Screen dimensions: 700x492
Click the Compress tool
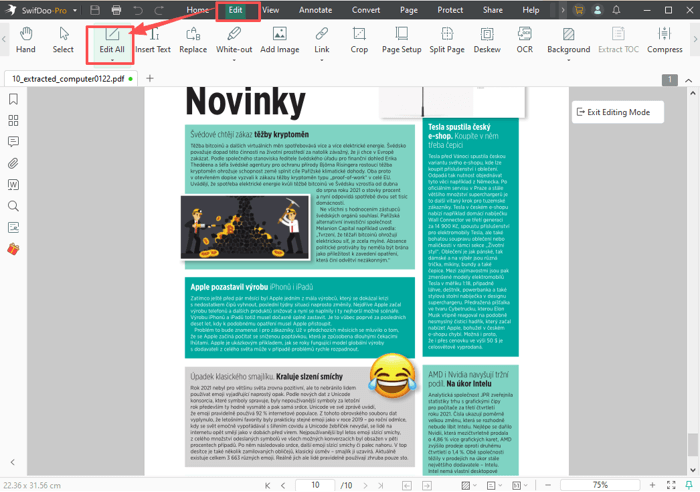tap(665, 40)
